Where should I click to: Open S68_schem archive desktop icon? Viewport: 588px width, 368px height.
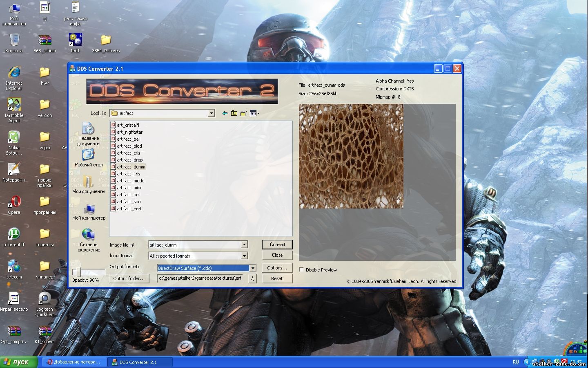click(x=45, y=43)
